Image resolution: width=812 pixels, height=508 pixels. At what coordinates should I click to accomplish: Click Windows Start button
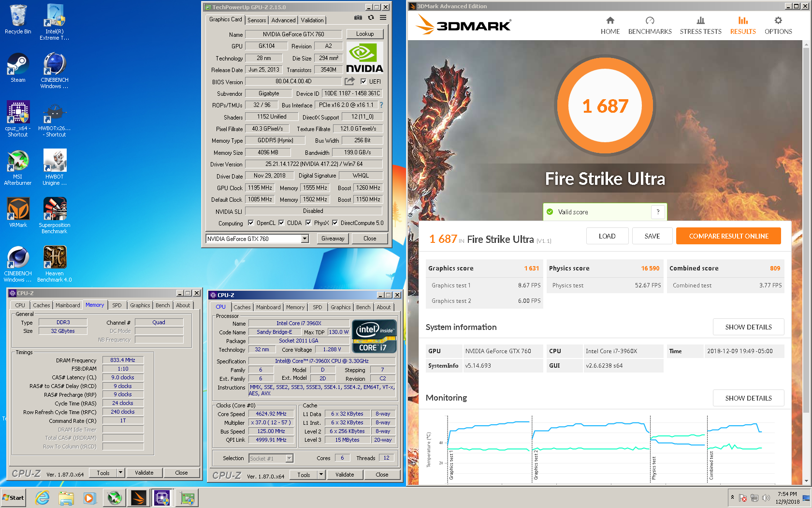pyautogui.click(x=14, y=498)
